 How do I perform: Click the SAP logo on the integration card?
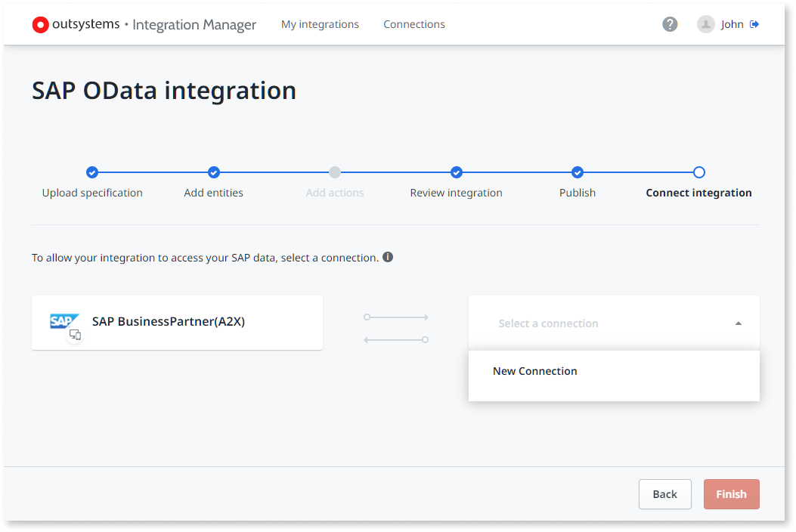tap(66, 320)
